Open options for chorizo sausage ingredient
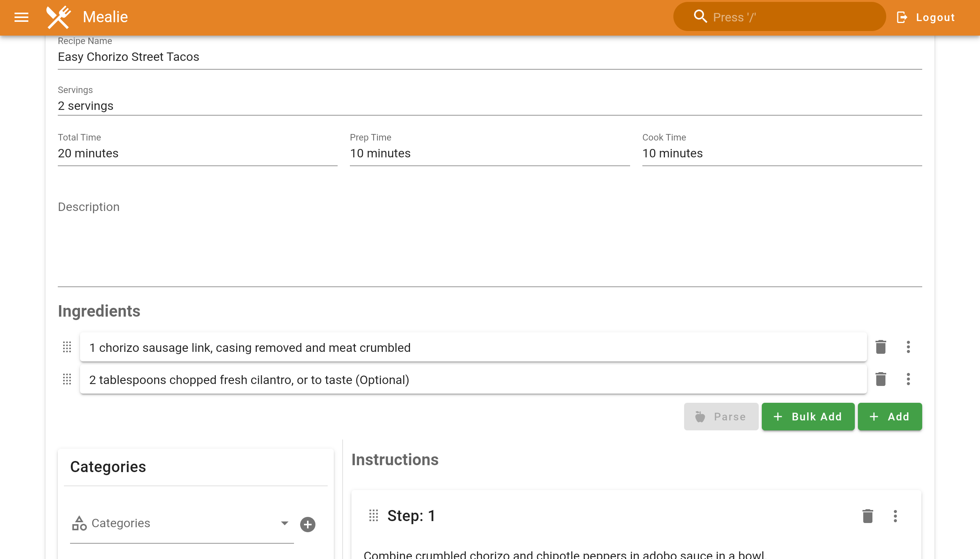The image size is (980, 559). (908, 347)
